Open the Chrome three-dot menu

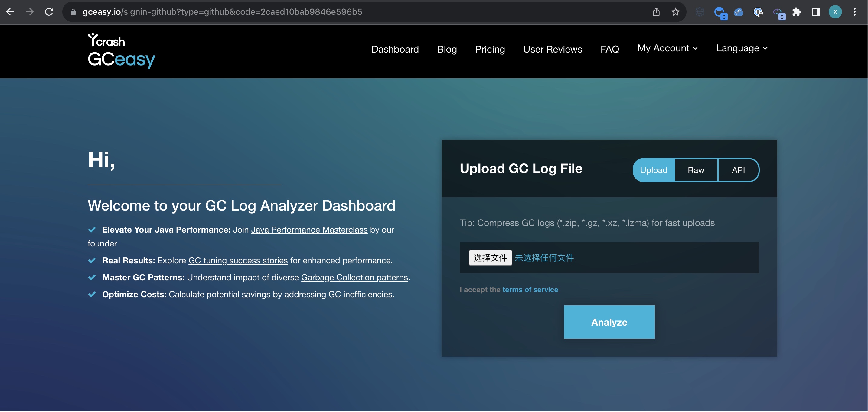[x=854, y=12]
